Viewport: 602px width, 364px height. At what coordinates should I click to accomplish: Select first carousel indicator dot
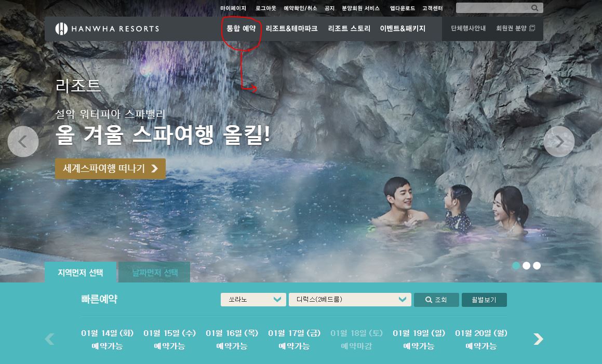(x=516, y=266)
